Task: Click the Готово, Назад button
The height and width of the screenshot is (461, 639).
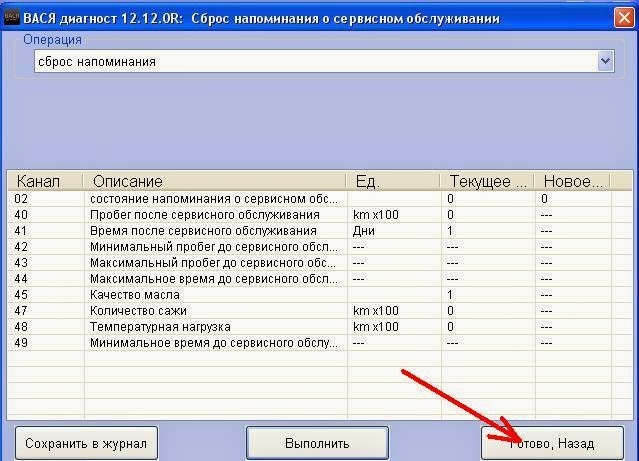Action: point(552,443)
